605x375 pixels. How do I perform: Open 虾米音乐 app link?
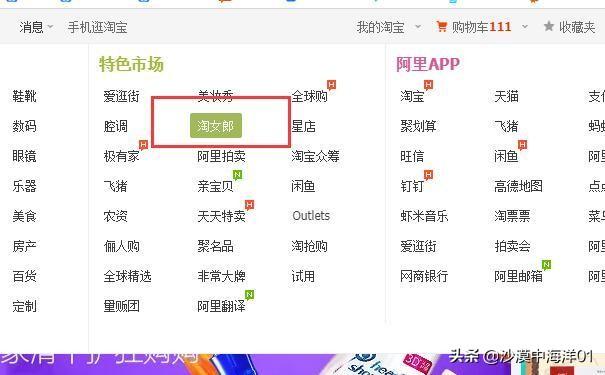click(x=424, y=216)
